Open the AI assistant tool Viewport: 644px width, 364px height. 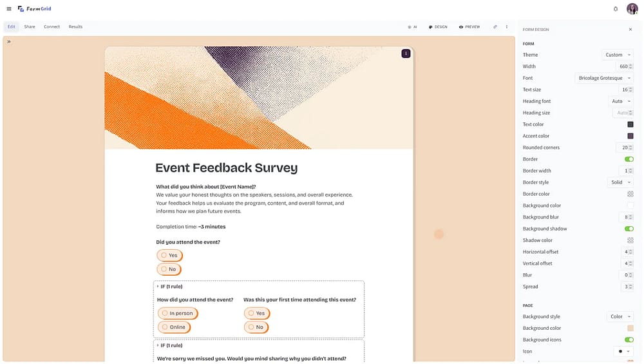412,26
